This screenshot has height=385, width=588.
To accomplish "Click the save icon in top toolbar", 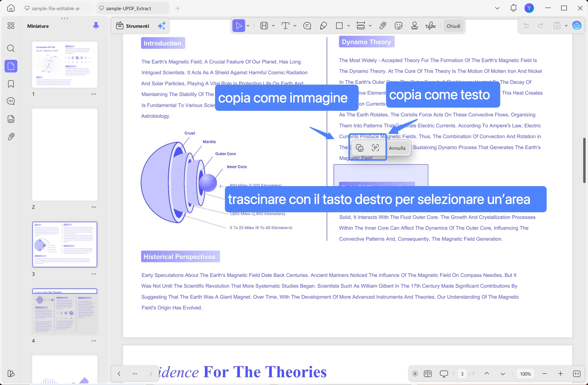I will 557,26.
